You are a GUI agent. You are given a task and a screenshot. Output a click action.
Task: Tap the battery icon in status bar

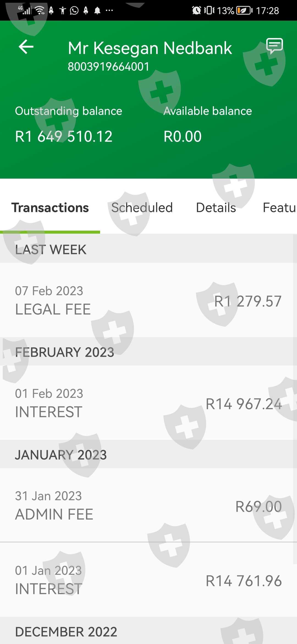tap(244, 11)
